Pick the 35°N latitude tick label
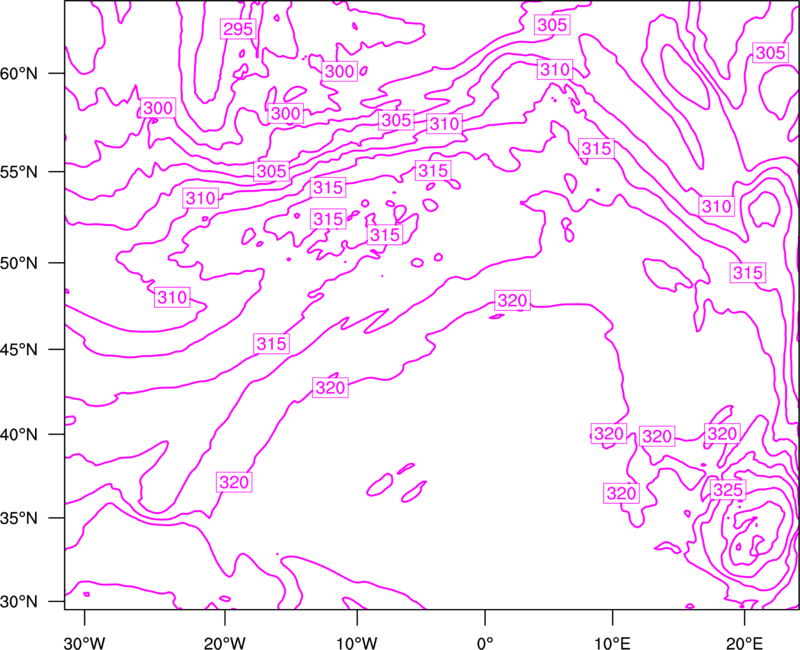This screenshot has height=650, width=800. (x=18, y=518)
